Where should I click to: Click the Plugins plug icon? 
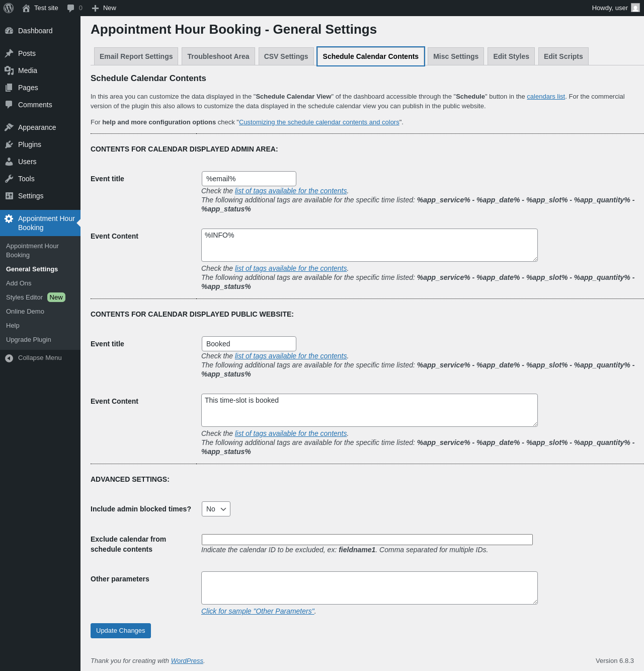9,144
